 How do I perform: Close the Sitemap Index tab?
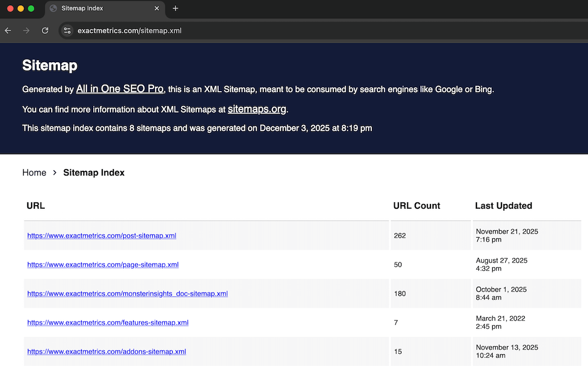click(x=156, y=8)
